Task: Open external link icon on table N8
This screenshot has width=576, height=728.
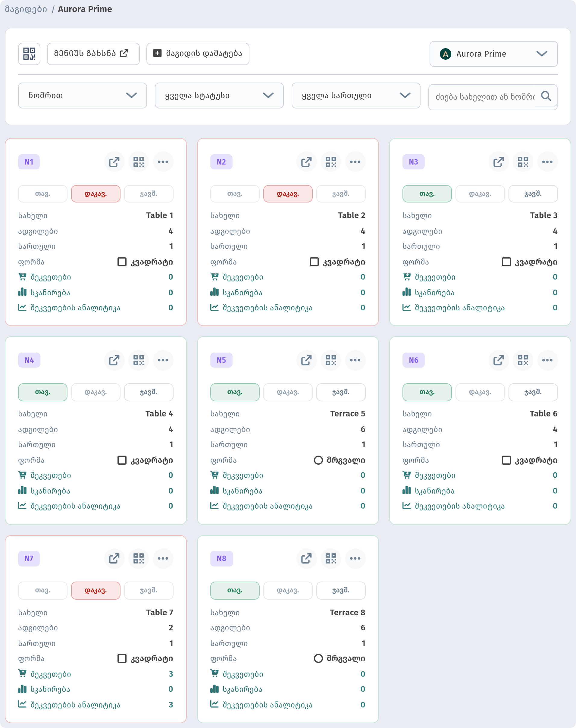Action: click(x=306, y=559)
